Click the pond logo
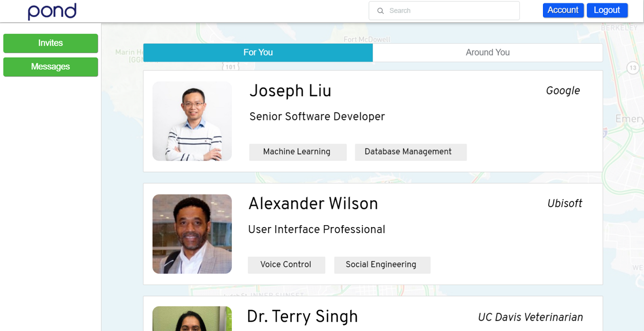 coord(52,11)
